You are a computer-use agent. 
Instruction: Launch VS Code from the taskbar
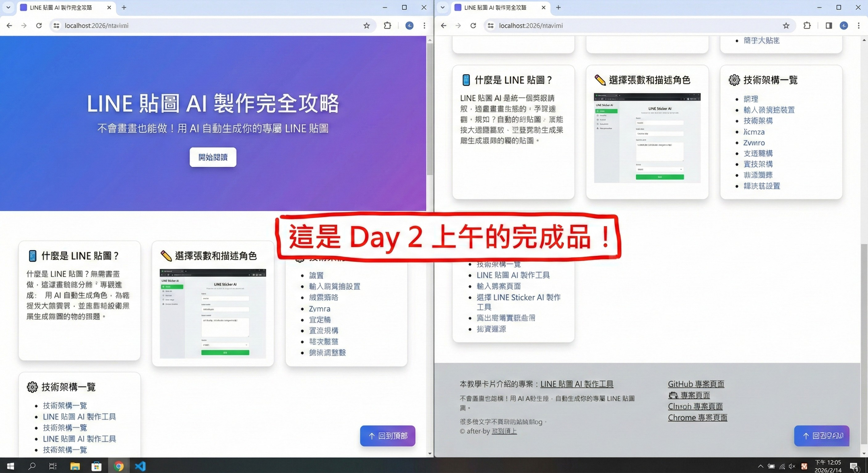point(140,466)
